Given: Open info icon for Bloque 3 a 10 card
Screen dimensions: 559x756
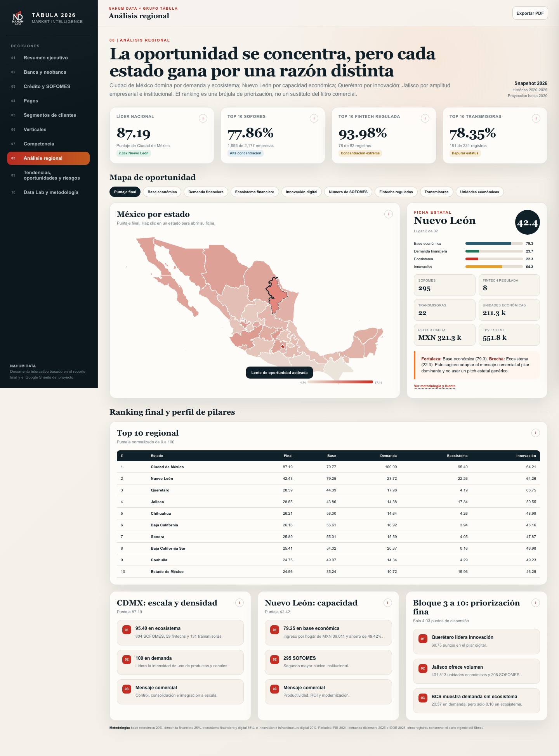Looking at the screenshot, I should coord(536,603).
